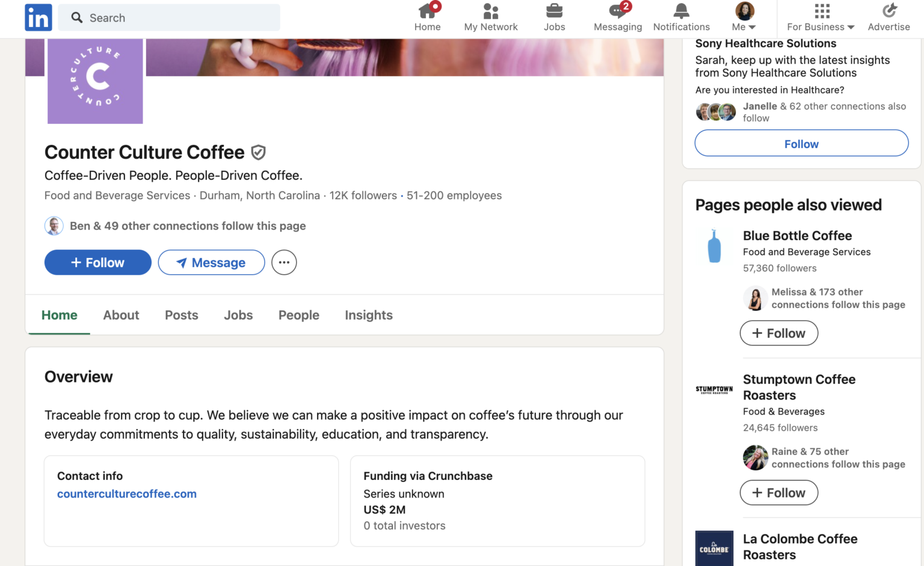The image size is (924, 566).
Task: Follow Counter Culture Coffee
Action: pyautogui.click(x=97, y=262)
